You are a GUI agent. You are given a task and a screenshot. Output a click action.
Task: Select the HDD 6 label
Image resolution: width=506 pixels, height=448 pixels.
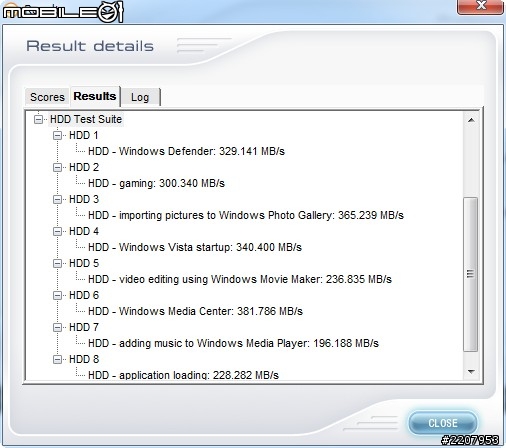[84, 295]
